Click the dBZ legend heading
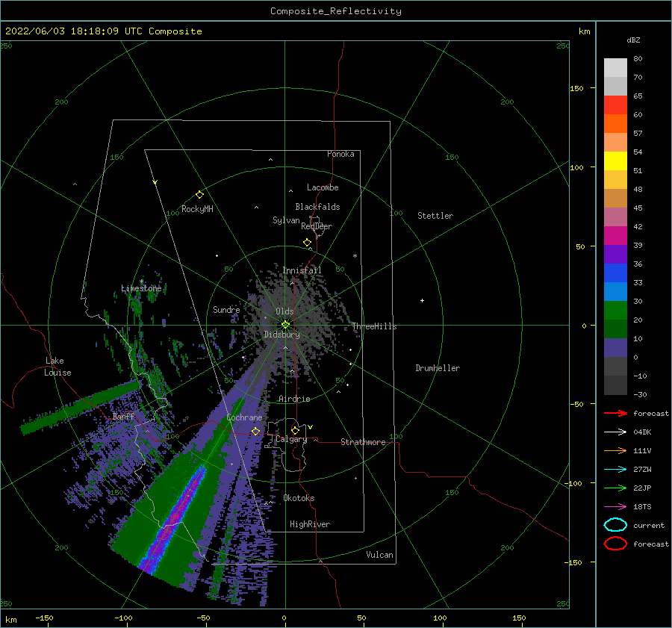This screenshot has width=672, height=628. click(x=633, y=40)
